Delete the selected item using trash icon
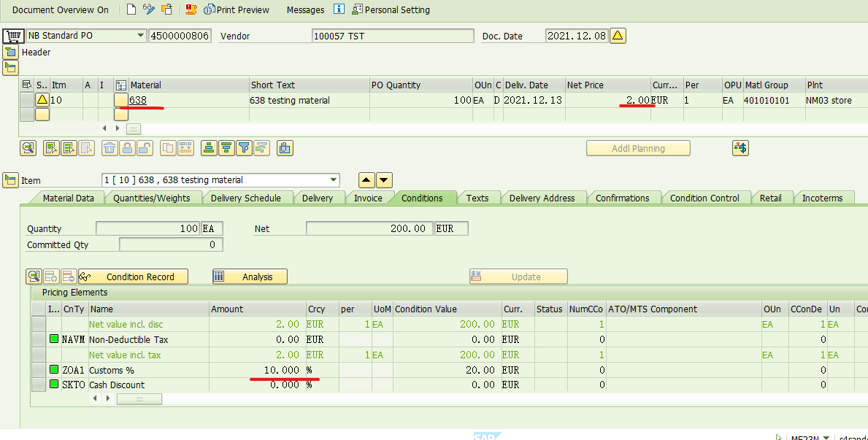 point(110,147)
